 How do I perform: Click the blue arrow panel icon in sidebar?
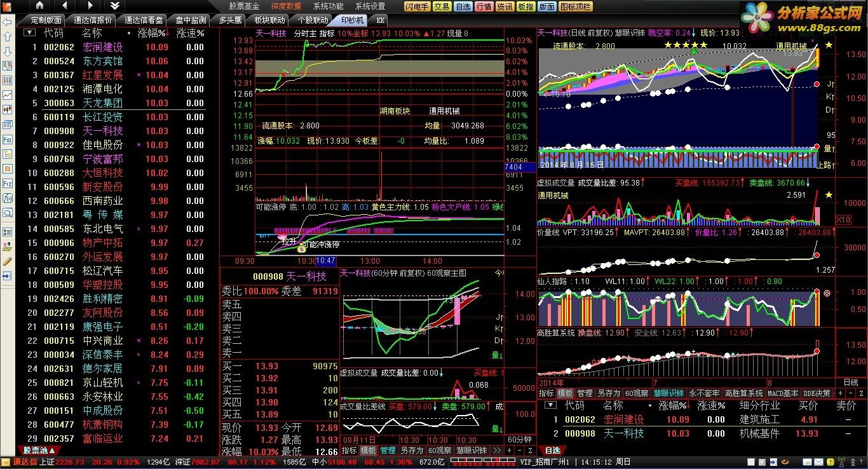pyautogui.click(x=7, y=276)
